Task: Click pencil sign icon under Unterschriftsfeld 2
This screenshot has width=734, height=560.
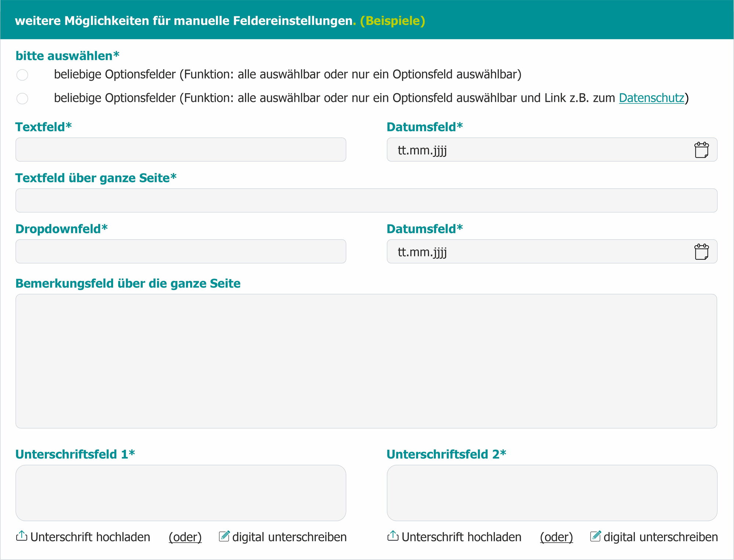Action: click(x=595, y=536)
